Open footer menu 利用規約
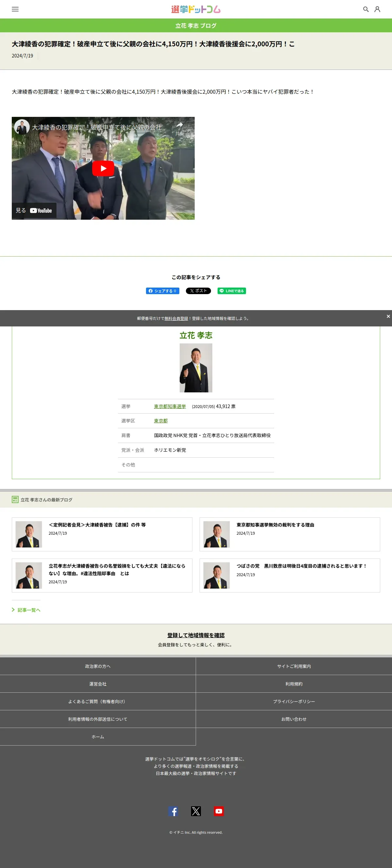Viewport: 392px width, 868px height. (x=294, y=684)
